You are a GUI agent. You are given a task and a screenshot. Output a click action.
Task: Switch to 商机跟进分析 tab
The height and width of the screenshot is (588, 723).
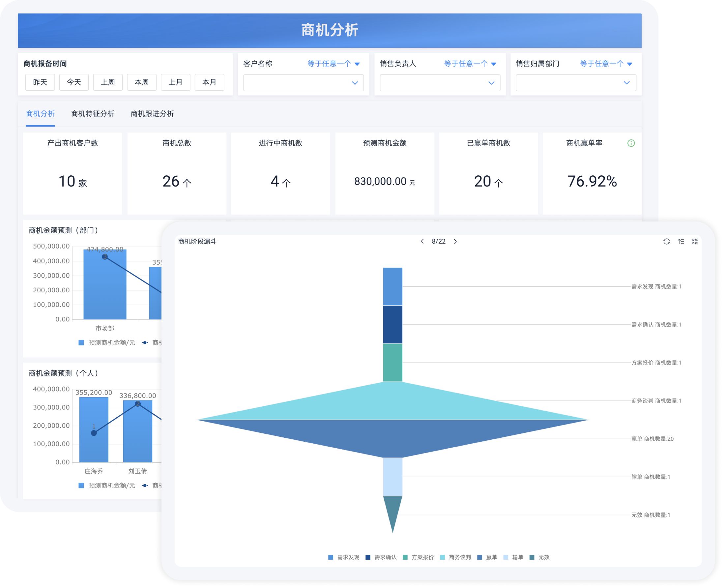click(152, 114)
